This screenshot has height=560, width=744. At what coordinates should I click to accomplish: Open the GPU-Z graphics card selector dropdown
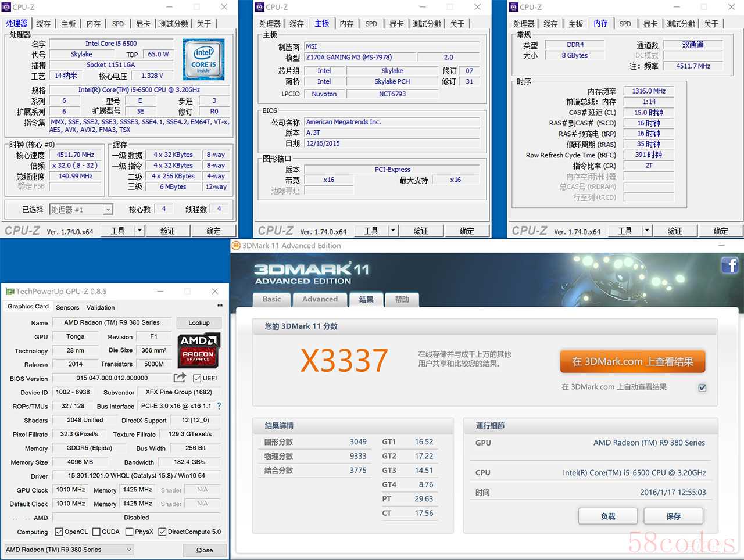point(69,550)
